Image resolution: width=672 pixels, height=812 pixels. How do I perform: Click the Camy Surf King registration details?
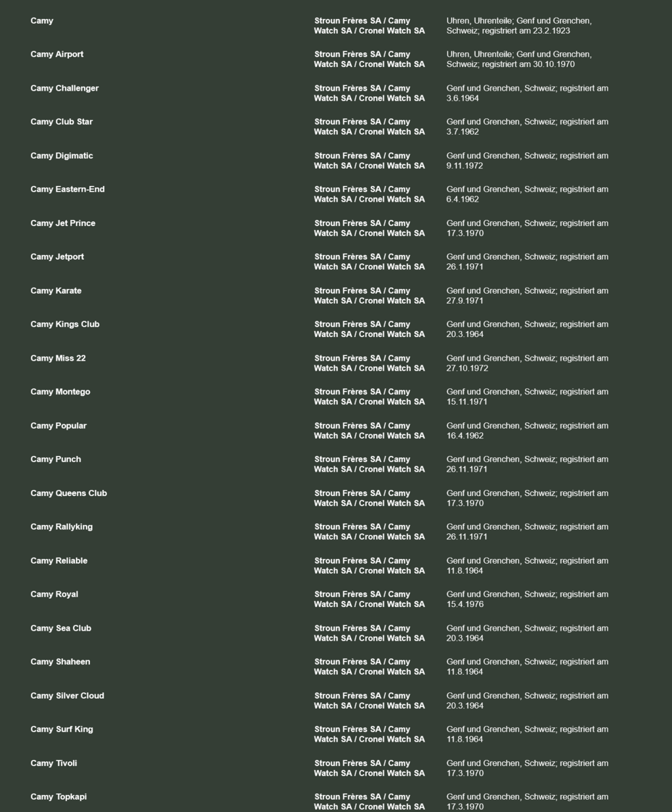[x=527, y=734]
